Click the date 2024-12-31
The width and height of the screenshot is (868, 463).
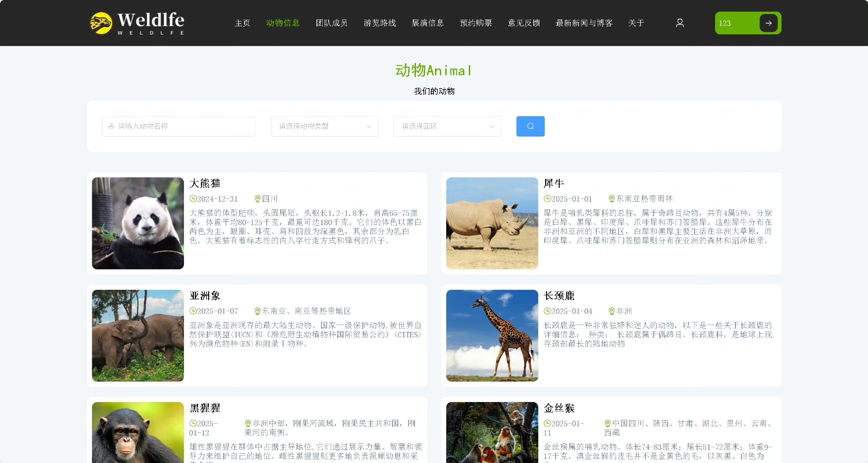pos(217,199)
